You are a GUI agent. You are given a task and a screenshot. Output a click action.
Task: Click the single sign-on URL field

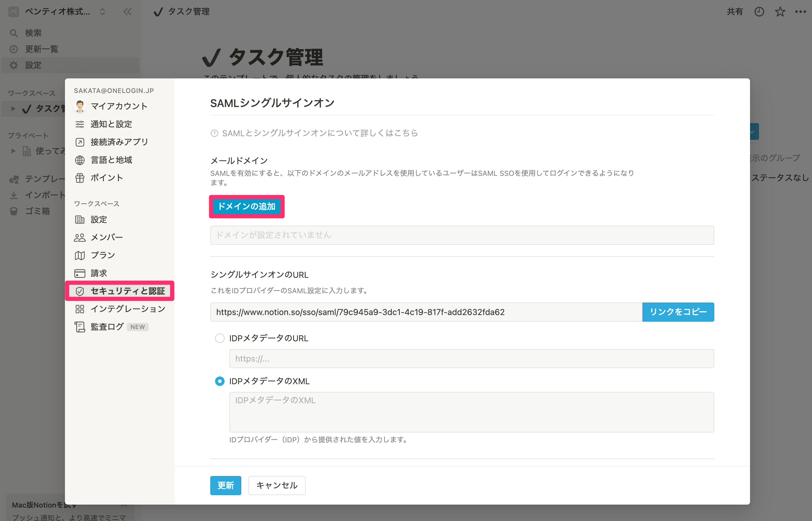[x=426, y=312]
